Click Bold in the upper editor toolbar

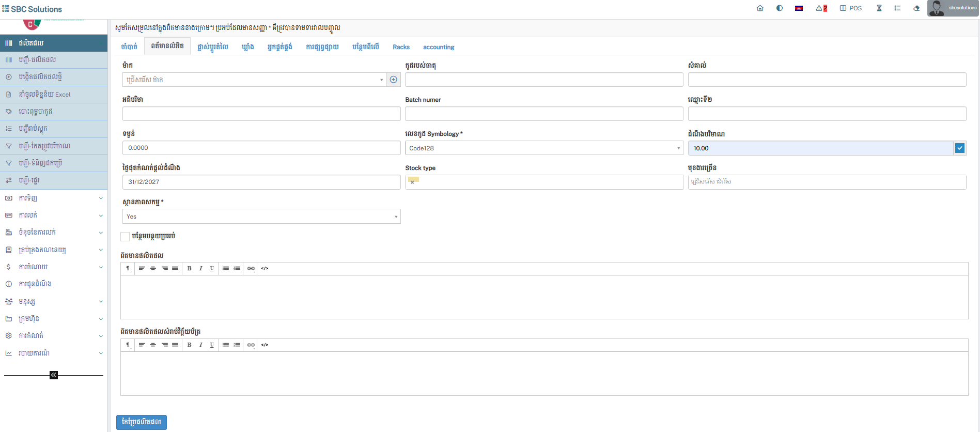click(190, 268)
